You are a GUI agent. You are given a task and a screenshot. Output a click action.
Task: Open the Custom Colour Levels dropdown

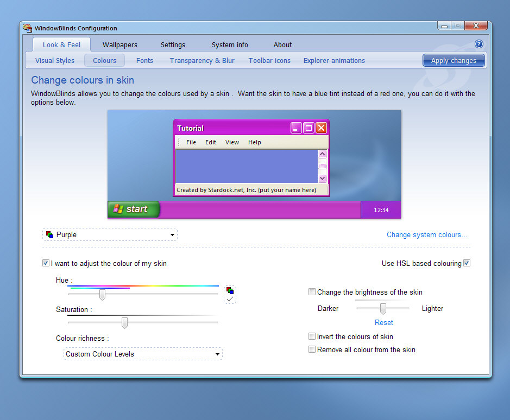point(143,354)
